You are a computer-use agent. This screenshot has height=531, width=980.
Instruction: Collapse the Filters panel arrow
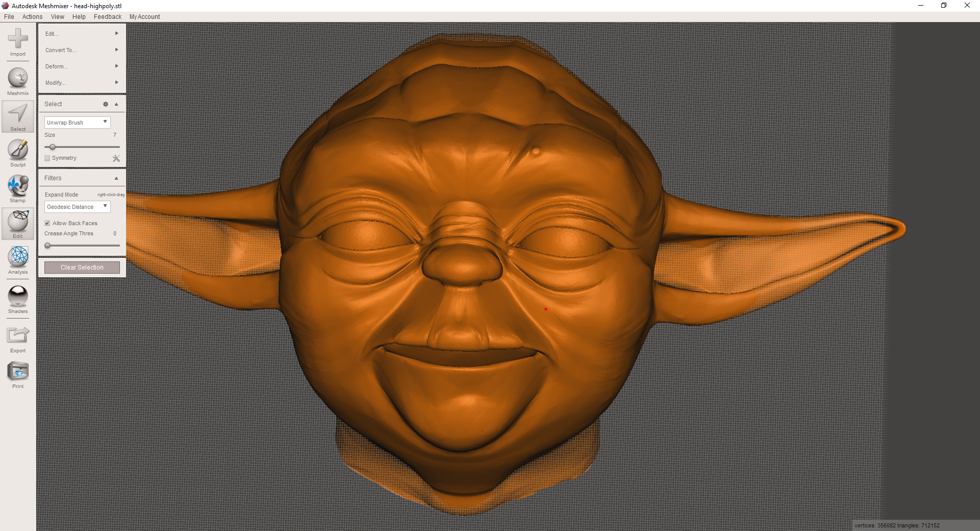(116, 178)
